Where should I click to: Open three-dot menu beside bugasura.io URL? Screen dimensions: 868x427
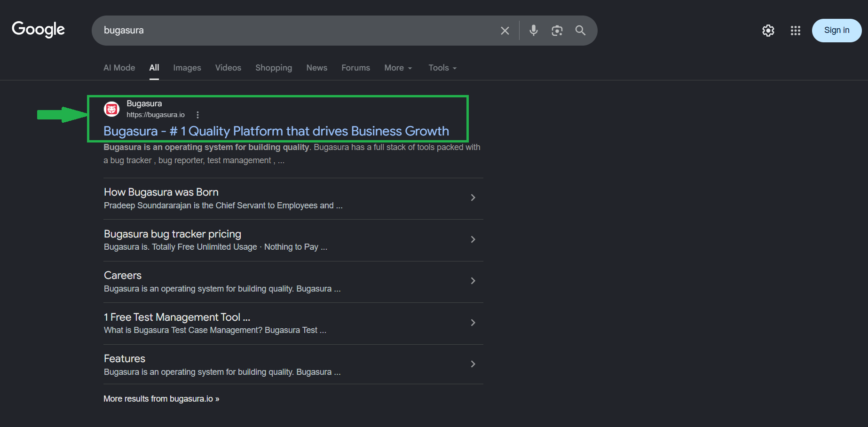click(x=198, y=115)
